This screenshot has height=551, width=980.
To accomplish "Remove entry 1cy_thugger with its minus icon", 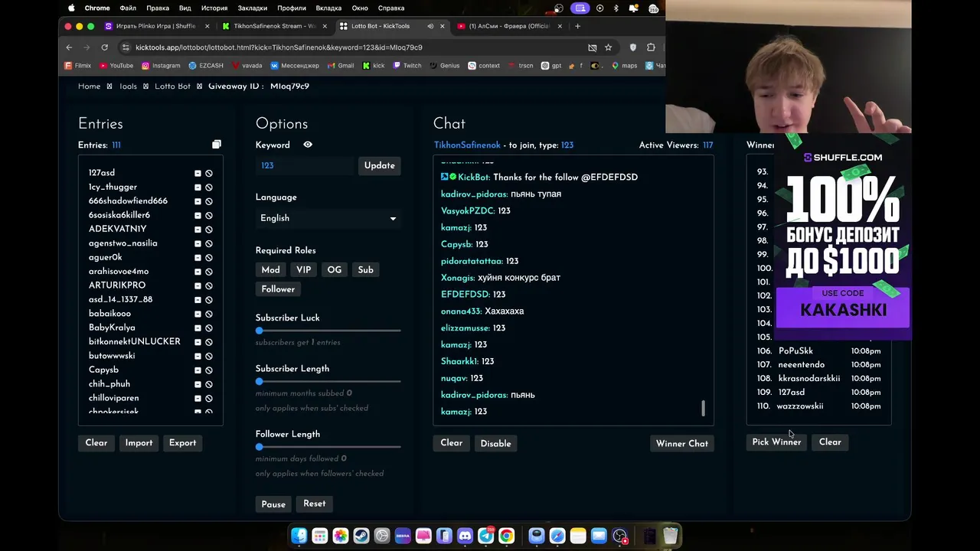I will [x=198, y=187].
